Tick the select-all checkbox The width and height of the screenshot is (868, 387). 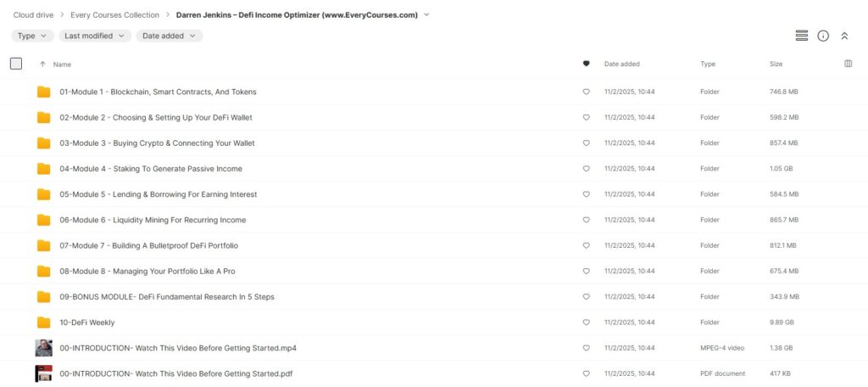(x=16, y=64)
